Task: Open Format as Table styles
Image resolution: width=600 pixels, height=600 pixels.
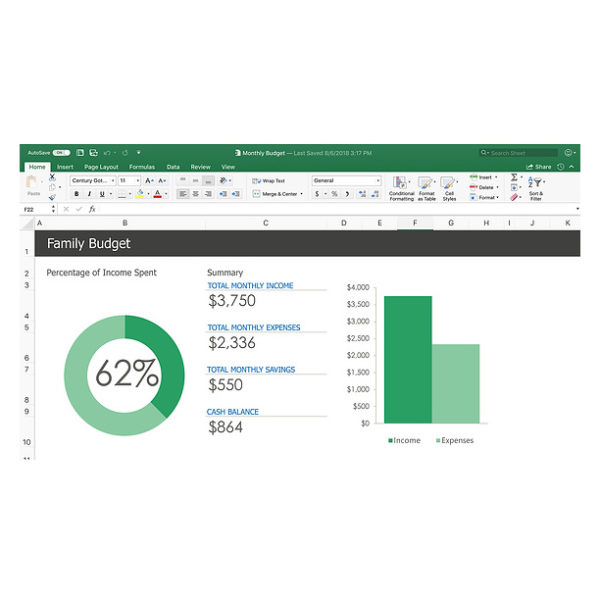Action: tap(426, 184)
